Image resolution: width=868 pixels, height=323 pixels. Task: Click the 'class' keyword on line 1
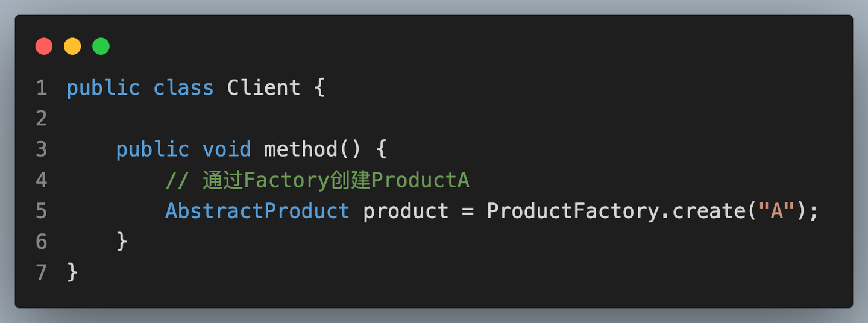[x=184, y=88]
